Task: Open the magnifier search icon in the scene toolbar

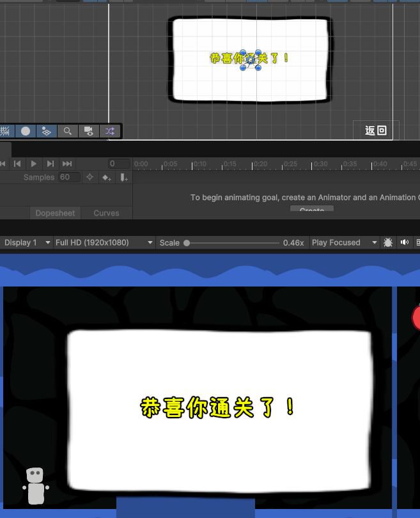Action: tap(67, 131)
